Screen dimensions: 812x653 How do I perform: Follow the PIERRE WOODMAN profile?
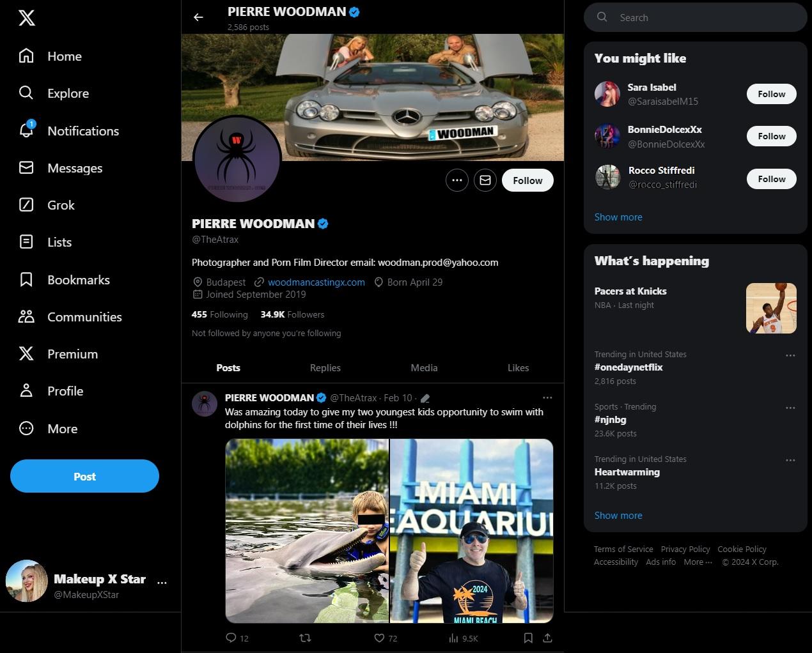[527, 180]
